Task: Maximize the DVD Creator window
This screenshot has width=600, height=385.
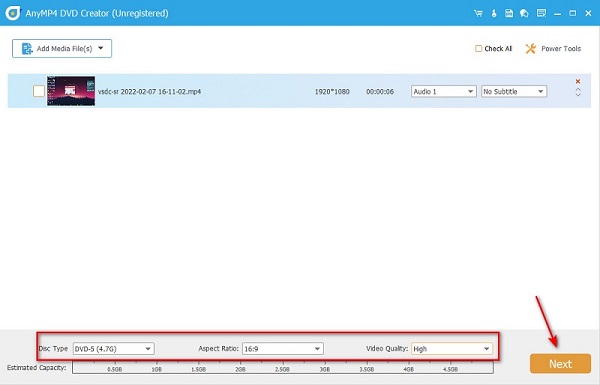Action: pos(572,13)
